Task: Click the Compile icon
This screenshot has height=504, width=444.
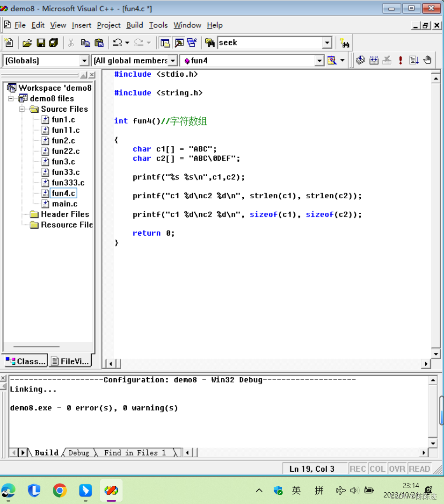Action: click(x=361, y=60)
